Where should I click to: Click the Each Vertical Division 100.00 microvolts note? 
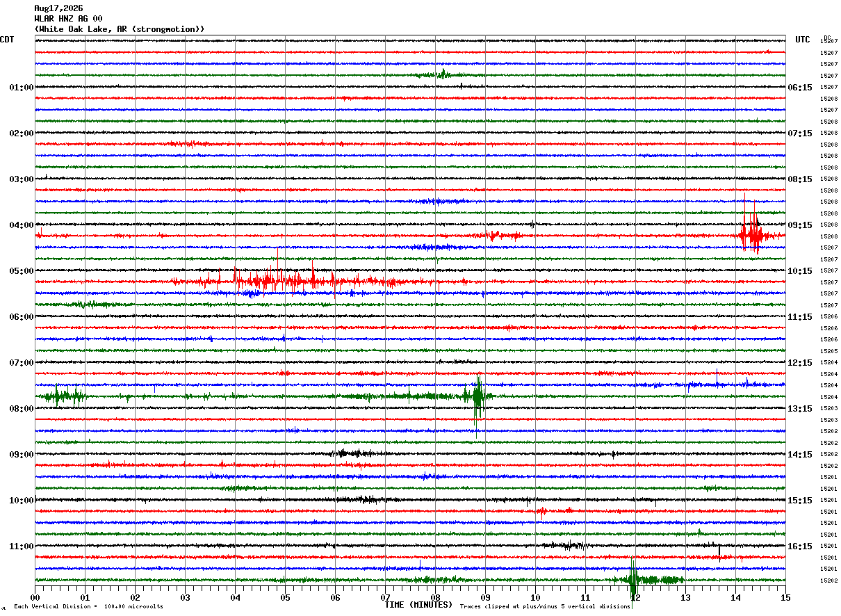point(88,607)
